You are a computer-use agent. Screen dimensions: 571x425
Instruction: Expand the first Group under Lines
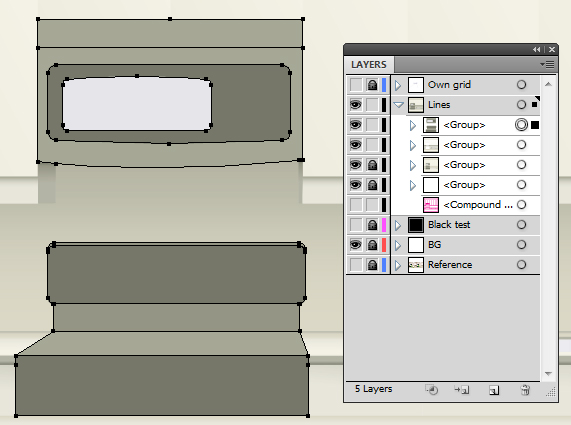(413, 125)
